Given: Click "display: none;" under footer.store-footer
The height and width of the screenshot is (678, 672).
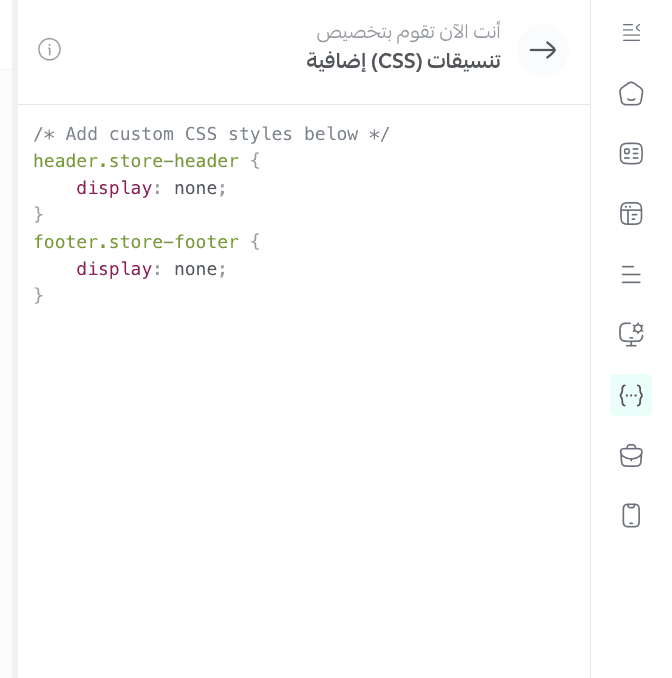Looking at the screenshot, I should coord(152,269).
